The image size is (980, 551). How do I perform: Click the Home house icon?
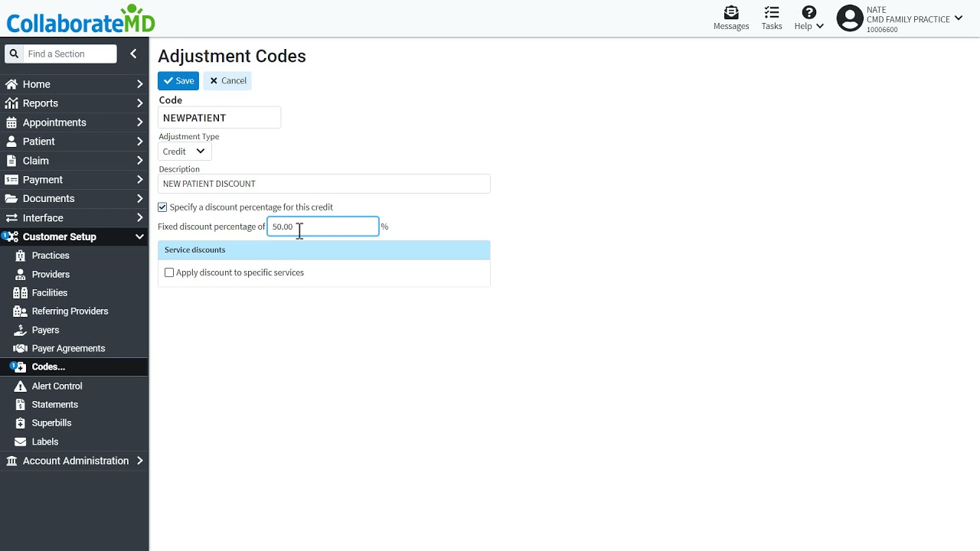coord(11,84)
